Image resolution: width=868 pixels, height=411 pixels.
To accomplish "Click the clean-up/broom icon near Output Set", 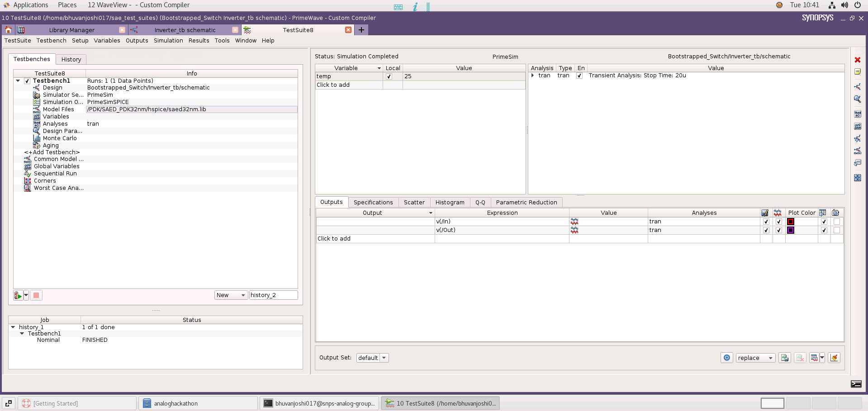I will point(835,358).
